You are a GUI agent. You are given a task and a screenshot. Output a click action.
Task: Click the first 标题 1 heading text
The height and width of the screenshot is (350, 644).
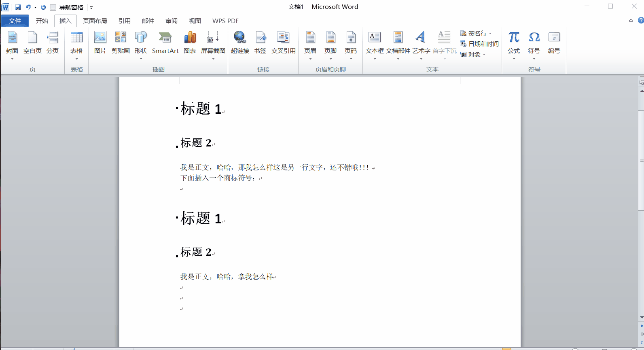pyautogui.click(x=201, y=109)
